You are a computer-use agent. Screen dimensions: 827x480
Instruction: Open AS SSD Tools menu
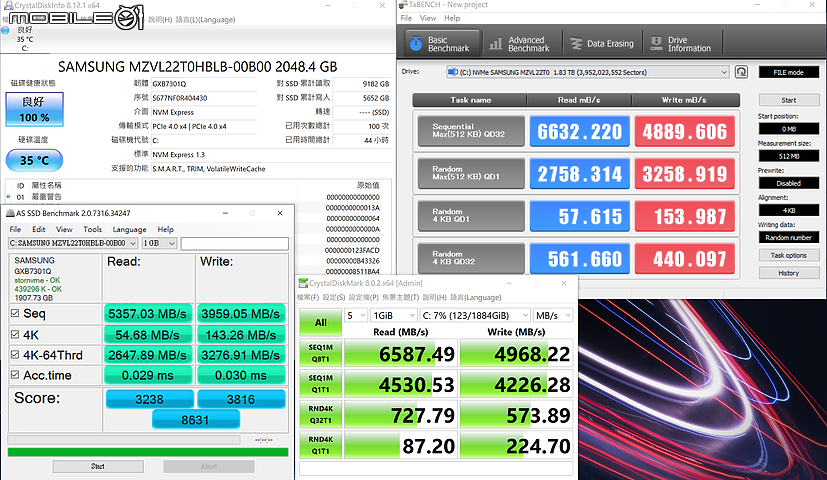(x=92, y=229)
